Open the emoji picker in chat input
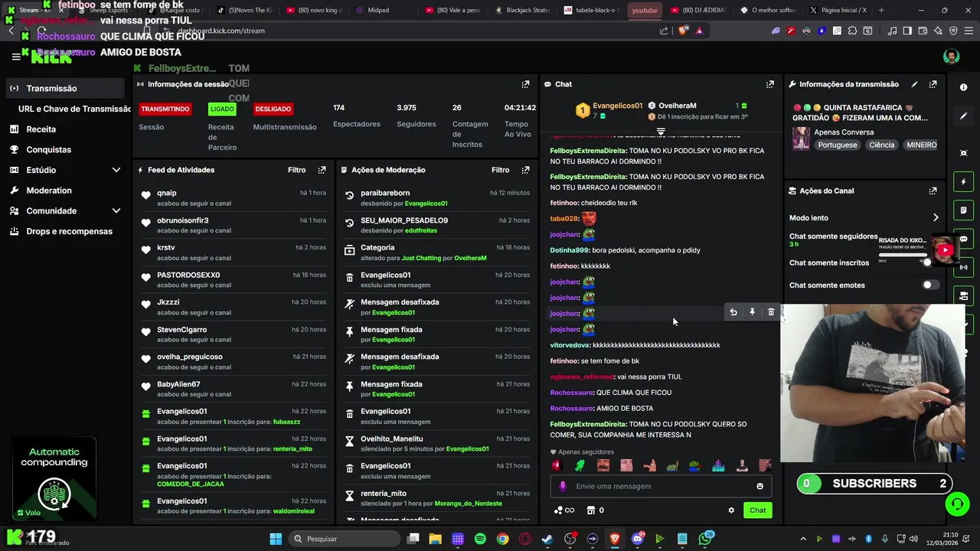980x551 pixels. 759,486
